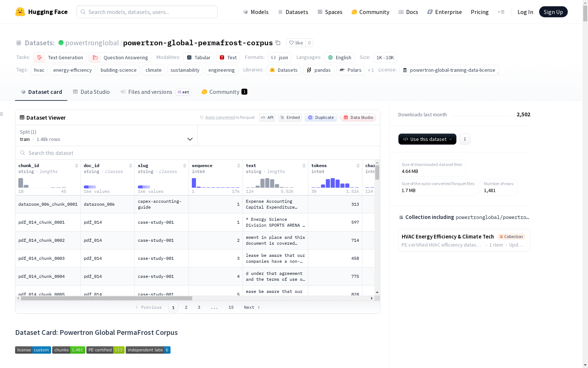588x368 pixels.
Task: Click the top search models field
Action: pyautogui.click(x=147, y=12)
